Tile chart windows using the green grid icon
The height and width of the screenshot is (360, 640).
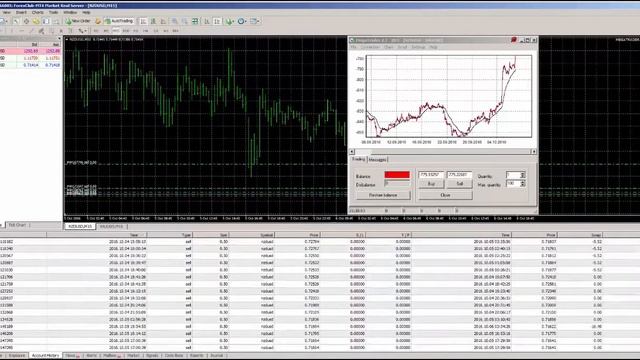[195, 21]
